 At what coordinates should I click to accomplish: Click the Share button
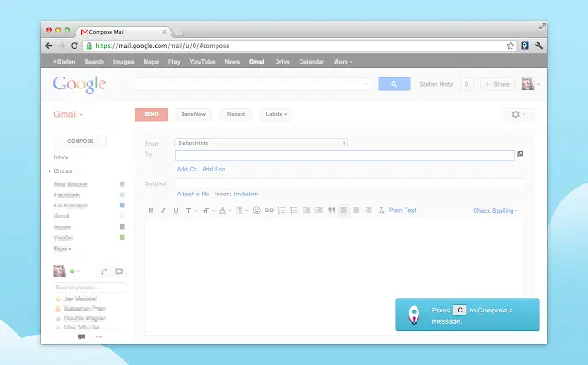(x=497, y=84)
